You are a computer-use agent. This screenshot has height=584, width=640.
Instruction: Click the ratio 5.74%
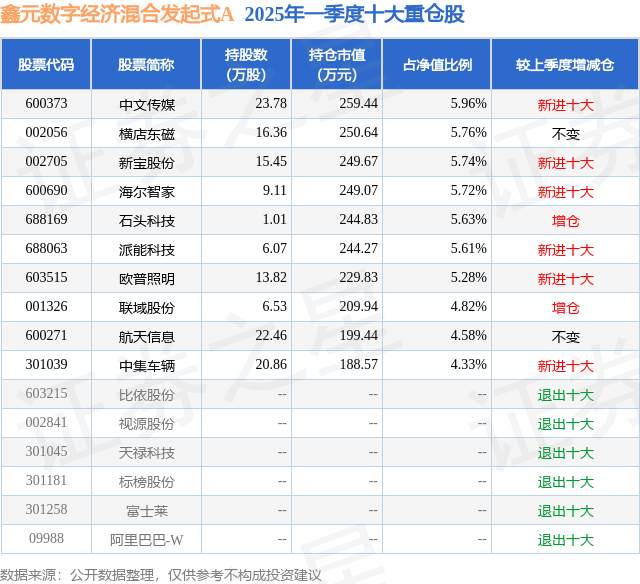click(469, 162)
